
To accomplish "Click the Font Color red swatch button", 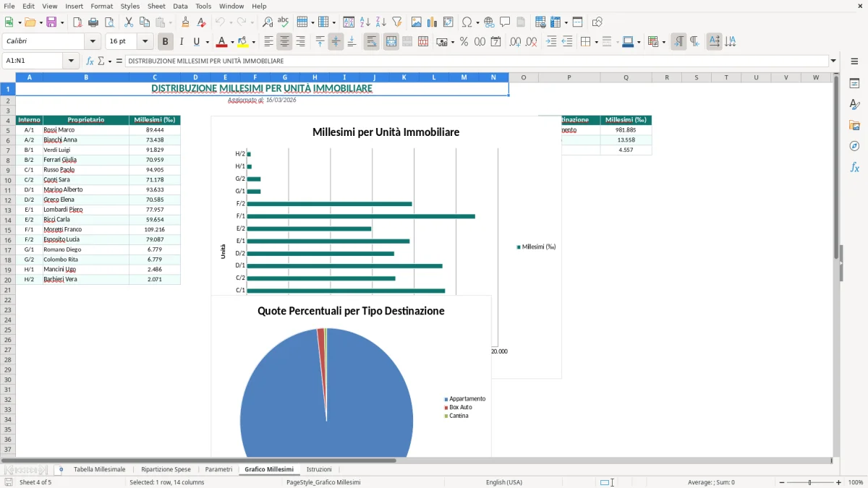I will point(223,42).
